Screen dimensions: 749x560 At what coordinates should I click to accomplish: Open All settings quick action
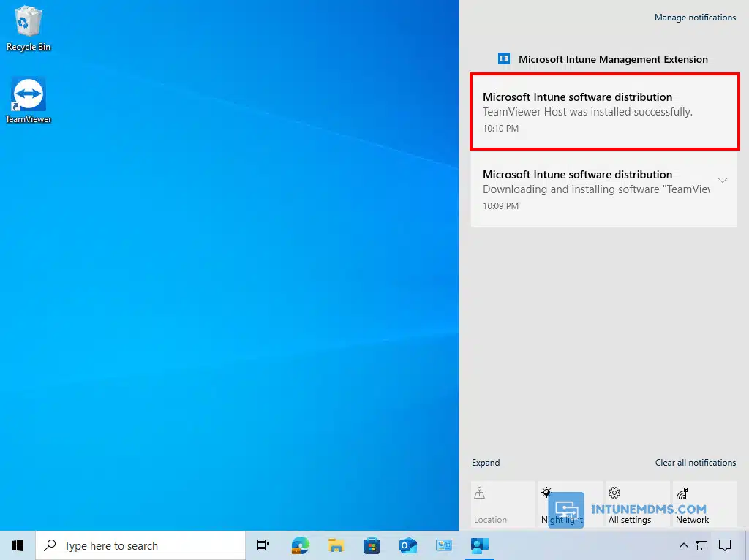637,504
